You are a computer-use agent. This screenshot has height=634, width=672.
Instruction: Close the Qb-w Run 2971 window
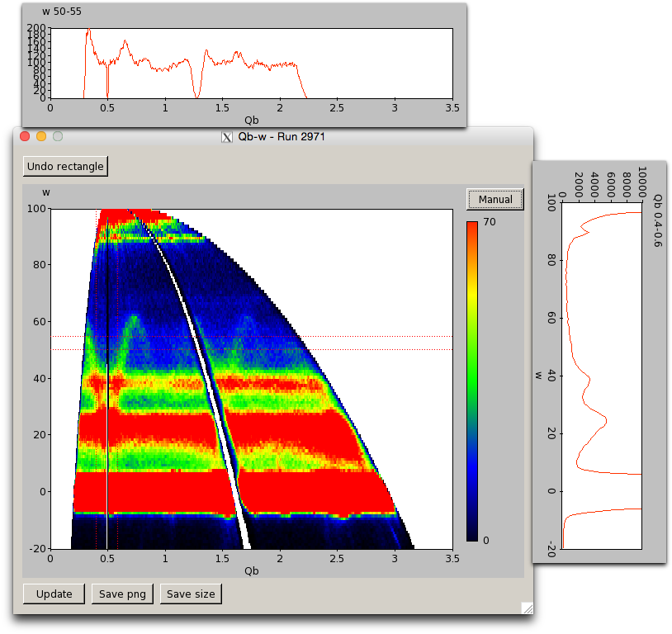pyautogui.click(x=25, y=136)
